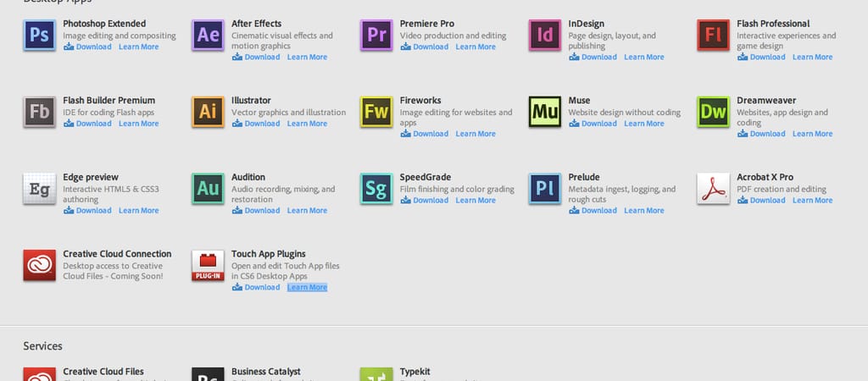Viewport: 868px width, 381px height.
Task: Select the Muse Mu icon
Action: [x=545, y=112]
